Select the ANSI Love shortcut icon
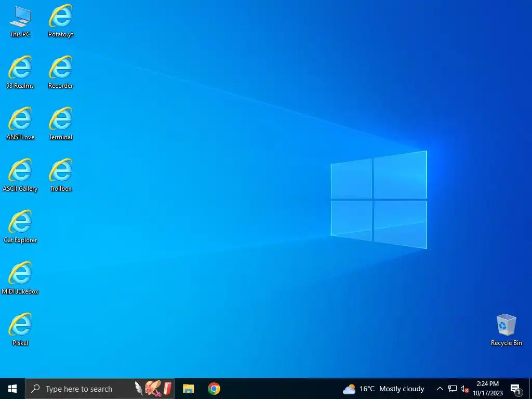 click(x=20, y=124)
